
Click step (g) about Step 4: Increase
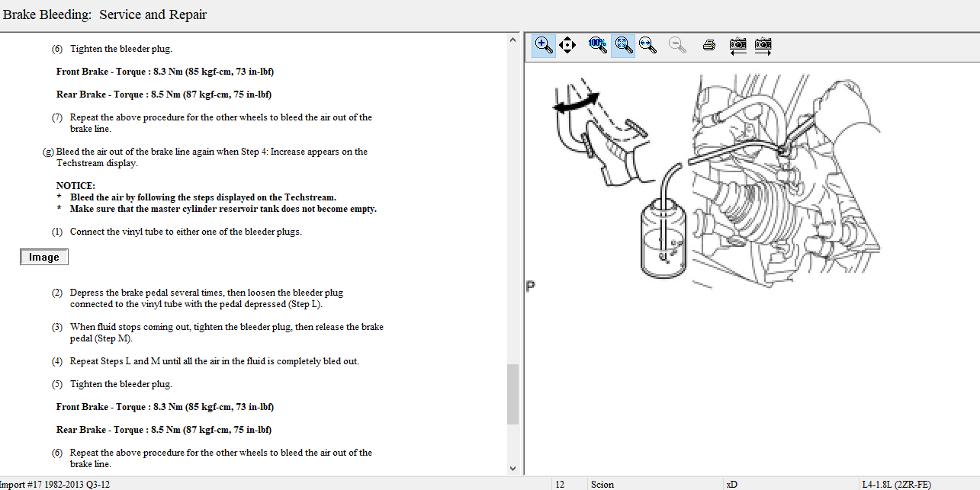click(x=206, y=158)
